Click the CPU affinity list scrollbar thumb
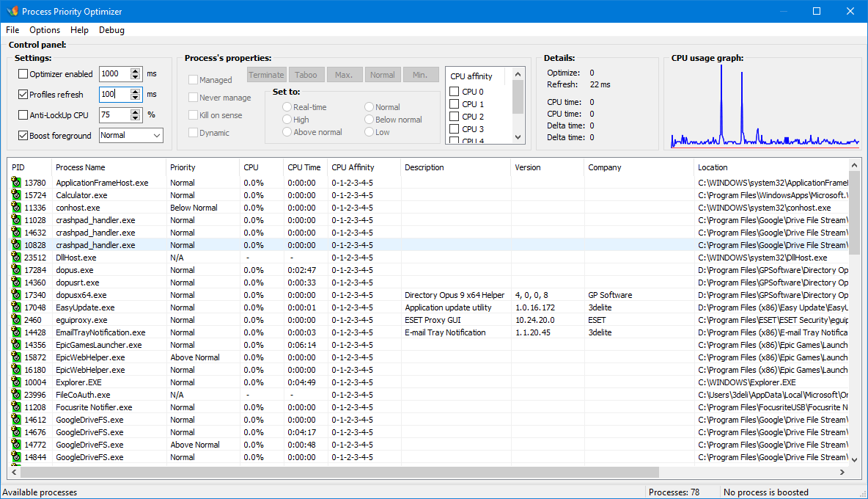Screen dimensions: 868x499 [518, 96]
